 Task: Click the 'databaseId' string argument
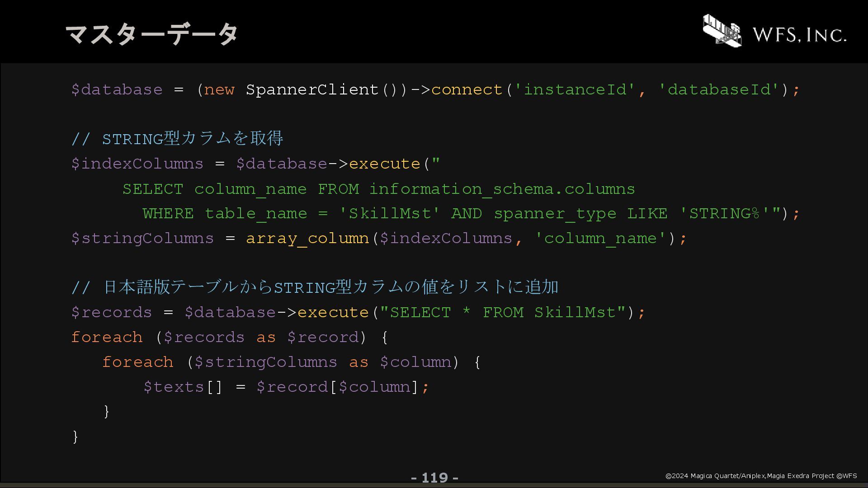click(719, 89)
